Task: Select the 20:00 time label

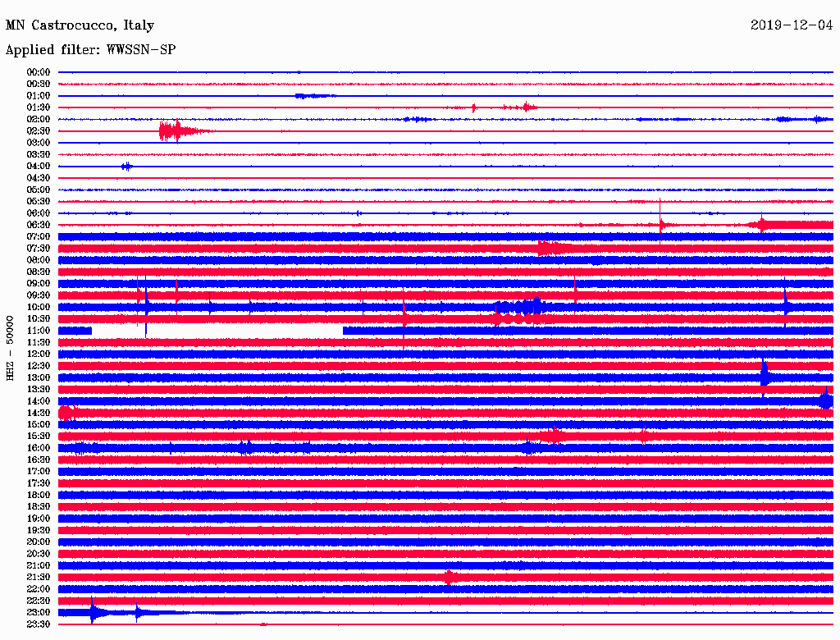Action: click(x=39, y=542)
